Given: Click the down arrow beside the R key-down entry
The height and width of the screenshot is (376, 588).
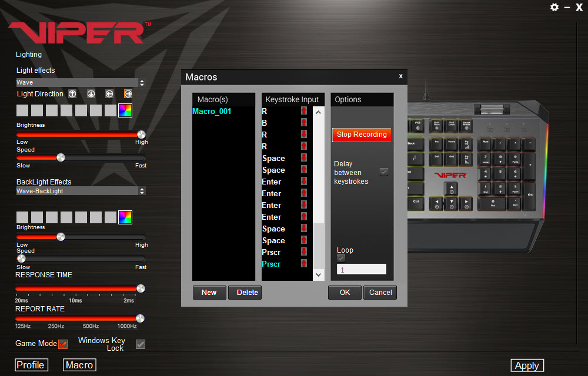Looking at the screenshot, I should 304,134.
